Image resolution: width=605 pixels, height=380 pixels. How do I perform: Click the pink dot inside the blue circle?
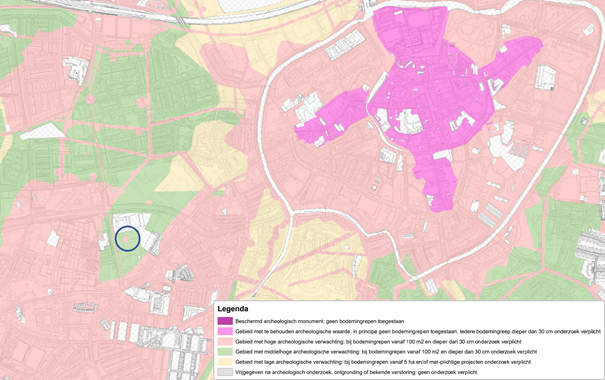(x=127, y=240)
